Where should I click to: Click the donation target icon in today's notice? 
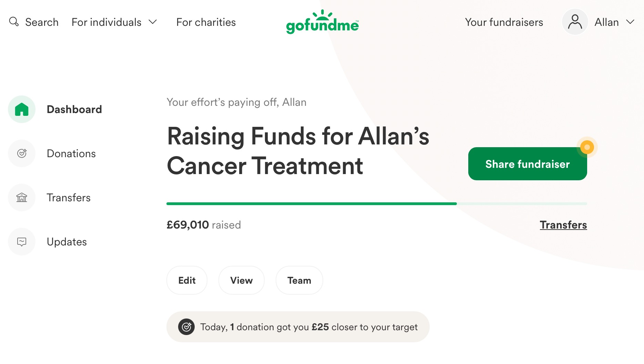coord(186,327)
